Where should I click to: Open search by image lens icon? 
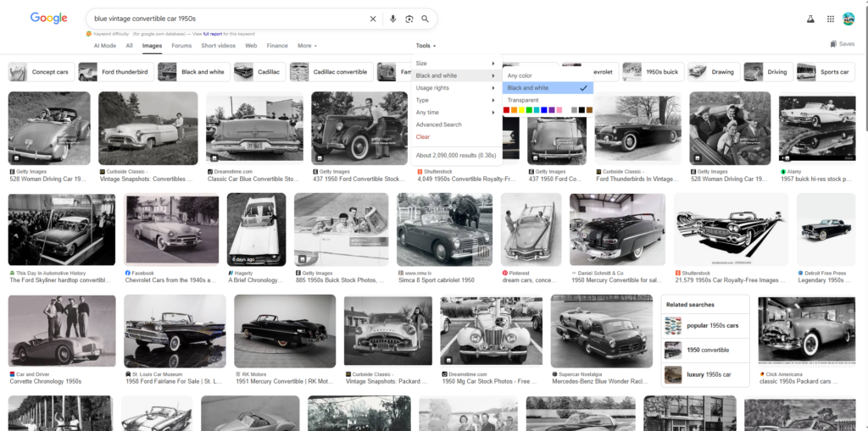[409, 19]
